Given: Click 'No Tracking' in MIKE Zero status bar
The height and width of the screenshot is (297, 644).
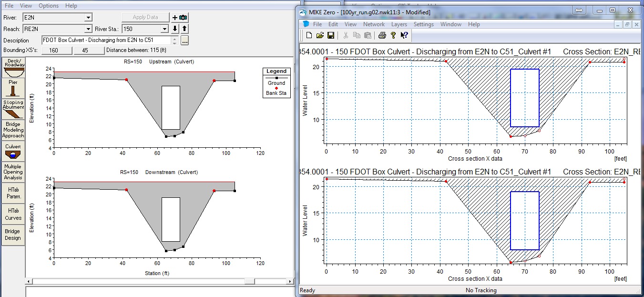Looking at the screenshot, I should click(x=481, y=290).
